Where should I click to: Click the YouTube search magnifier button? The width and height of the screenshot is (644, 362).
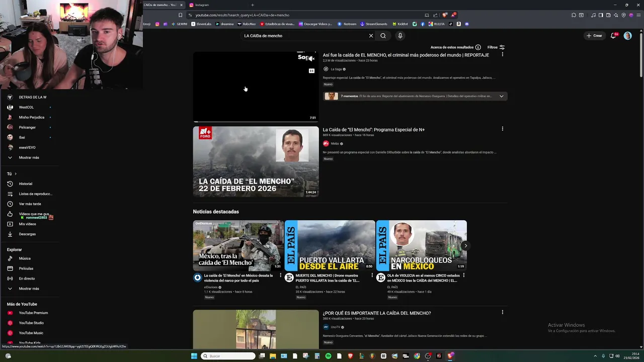383,36
